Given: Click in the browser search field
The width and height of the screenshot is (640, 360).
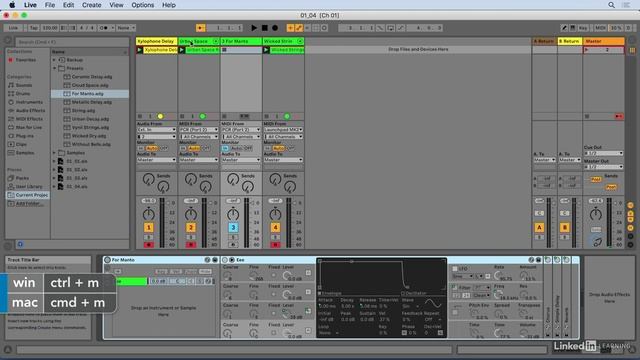Looking at the screenshot, I should click(x=72, y=42).
